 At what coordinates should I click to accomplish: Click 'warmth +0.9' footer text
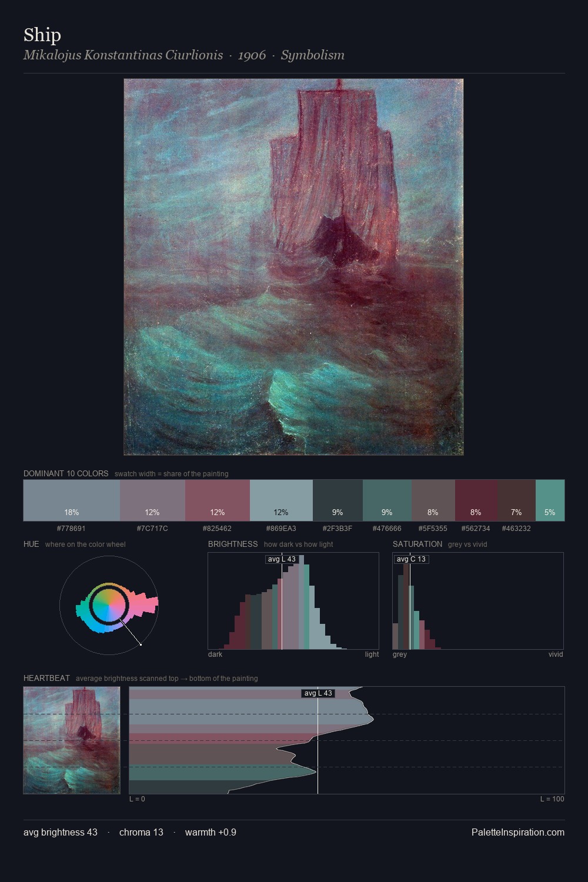point(211,832)
